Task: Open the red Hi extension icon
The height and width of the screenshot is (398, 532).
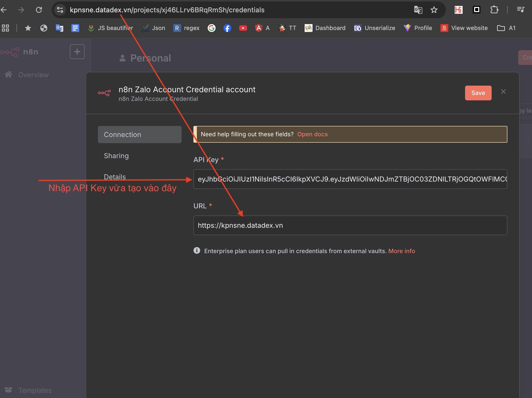Action: [458, 10]
